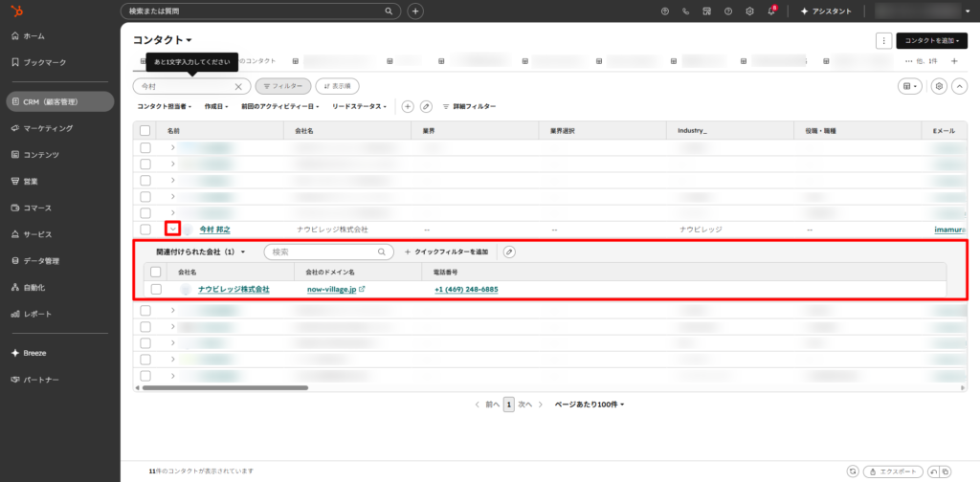Screen dimensions: 980x482
Task: Open the notifications bell icon
Action: (x=771, y=11)
